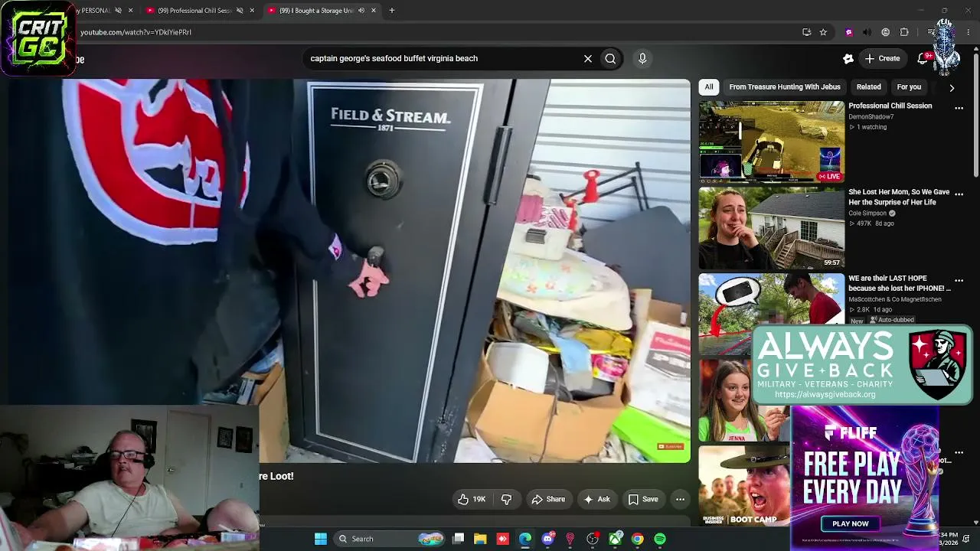Click the Subscribe watermark on the video

671,447
